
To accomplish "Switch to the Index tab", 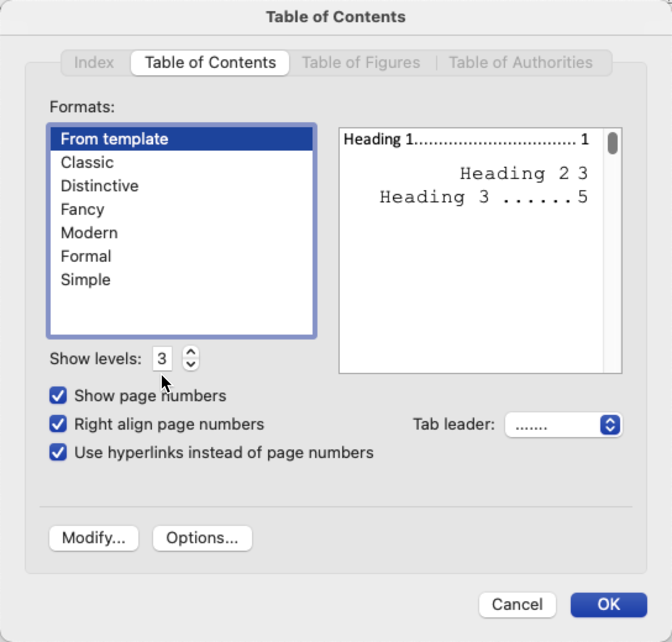I will [94, 62].
